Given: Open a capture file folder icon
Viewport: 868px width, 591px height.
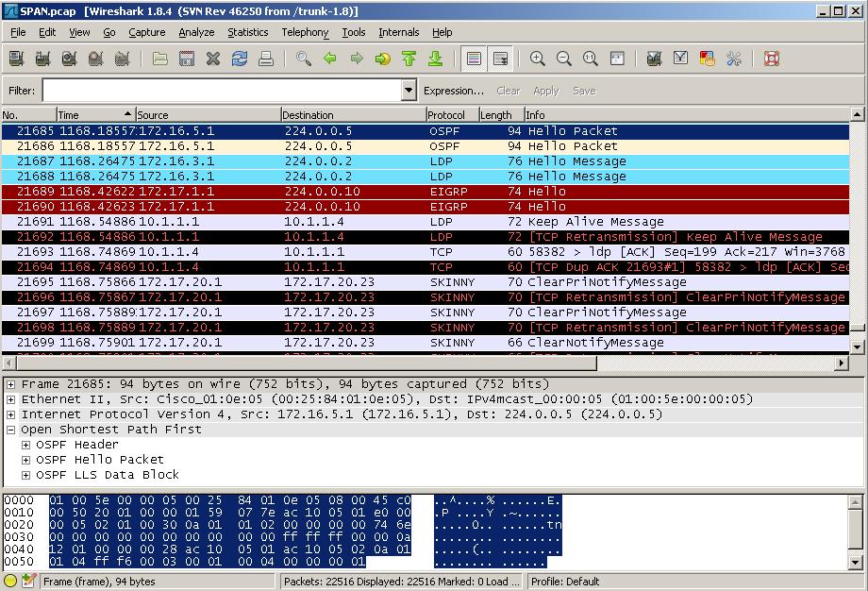Looking at the screenshot, I should tap(160, 59).
